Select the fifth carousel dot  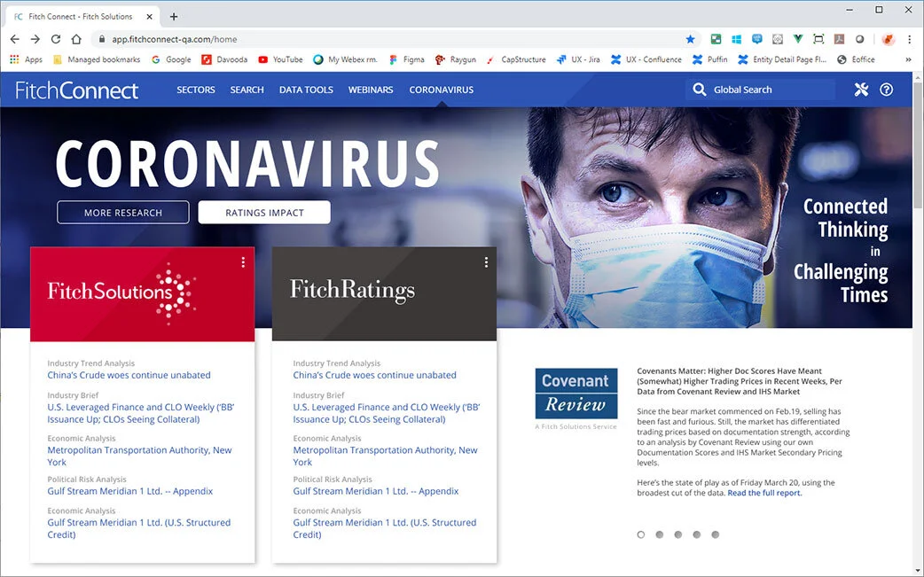[716, 534]
